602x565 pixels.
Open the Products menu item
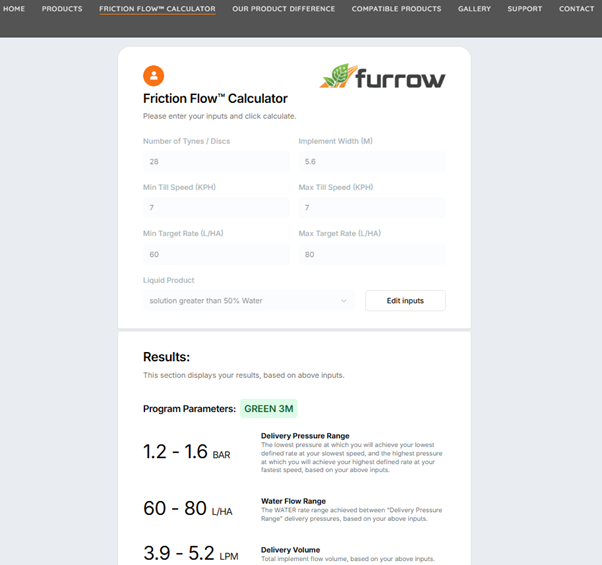(62, 8)
